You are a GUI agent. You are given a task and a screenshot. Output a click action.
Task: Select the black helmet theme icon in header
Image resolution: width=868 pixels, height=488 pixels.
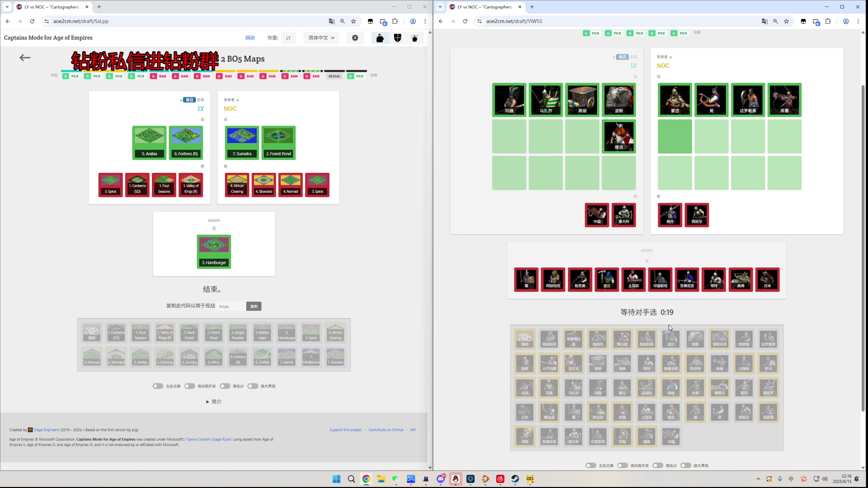pyautogui.click(x=380, y=38)
